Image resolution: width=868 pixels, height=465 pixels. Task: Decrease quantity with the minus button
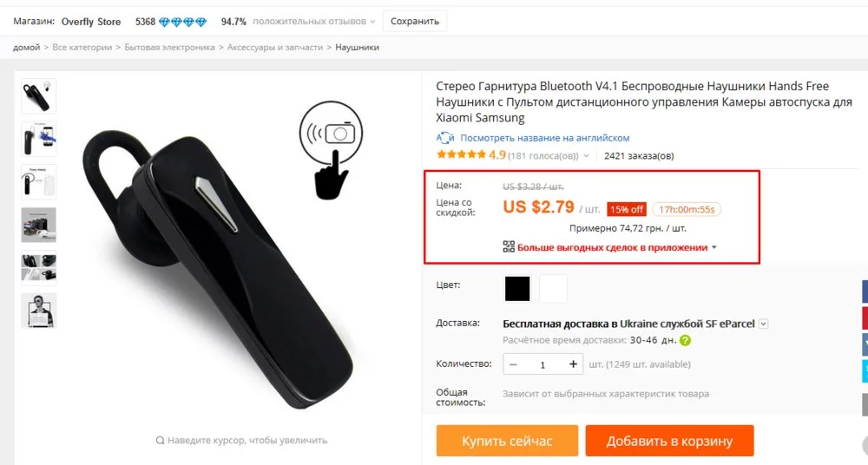pos(514,364)
